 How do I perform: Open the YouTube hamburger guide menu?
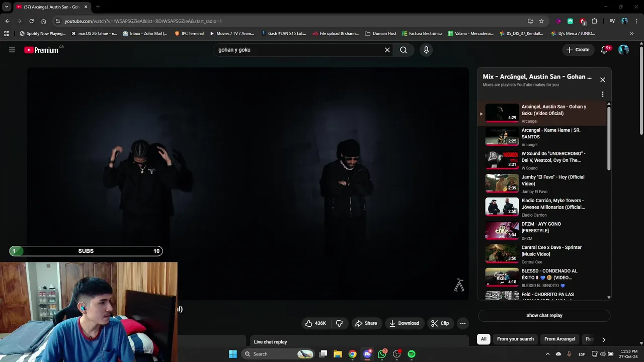12,50
